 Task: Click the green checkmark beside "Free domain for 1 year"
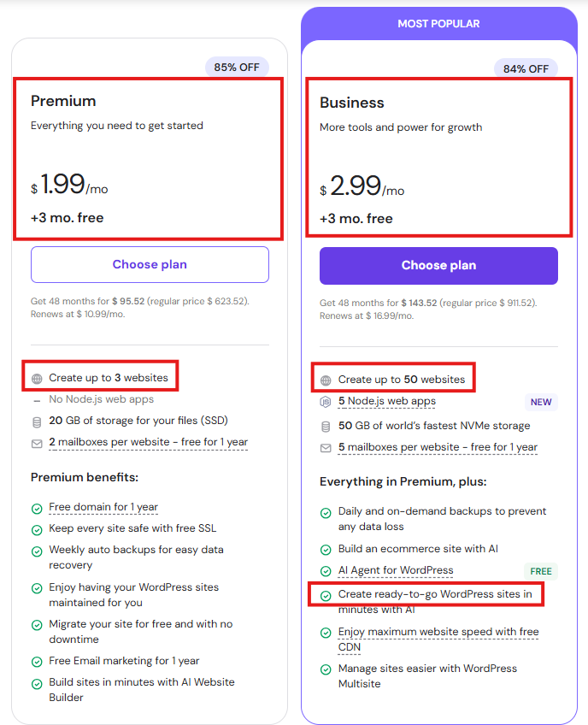click(37, 507)
